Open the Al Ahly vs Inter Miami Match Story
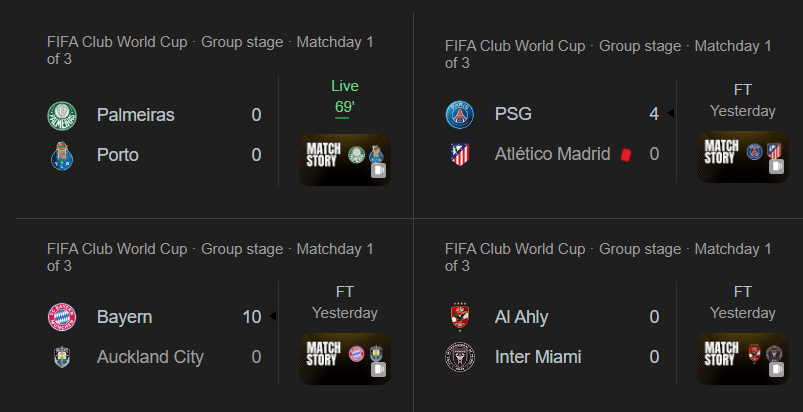 [x=743, y=359]
